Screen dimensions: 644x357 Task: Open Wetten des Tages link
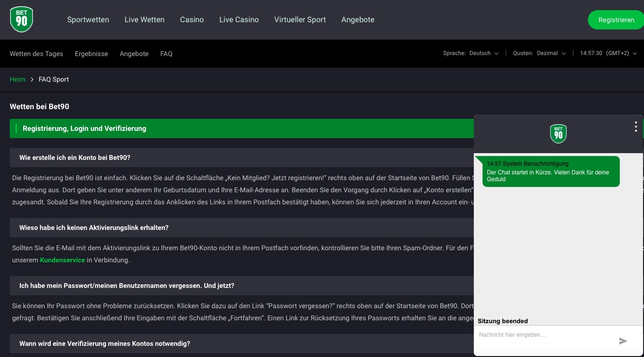coord(36,54)
